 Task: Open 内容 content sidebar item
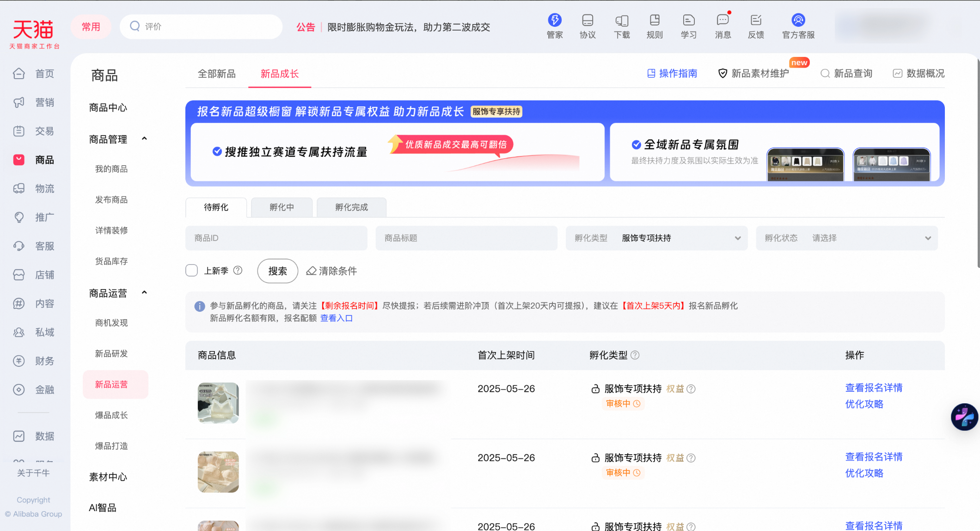pyautogui.click(x=34, y=303)
